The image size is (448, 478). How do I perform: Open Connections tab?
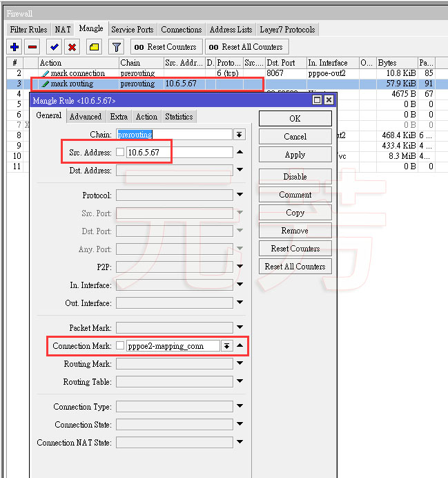pyautogui.click(x=182, y=30)
